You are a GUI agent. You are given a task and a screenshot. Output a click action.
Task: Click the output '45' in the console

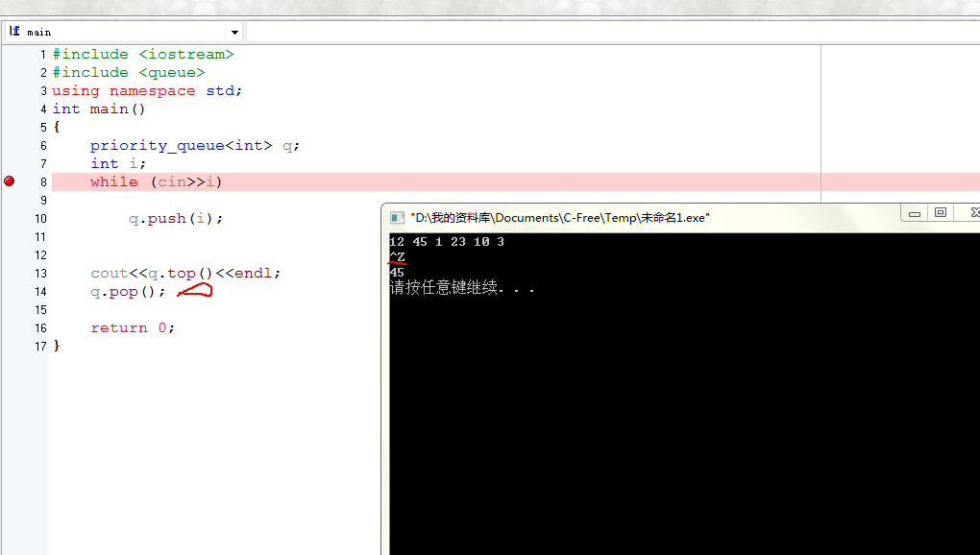tap(396, 272)
